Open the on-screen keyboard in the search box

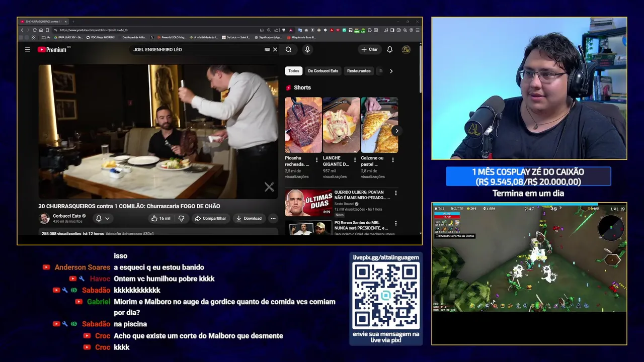click(267, 50)
